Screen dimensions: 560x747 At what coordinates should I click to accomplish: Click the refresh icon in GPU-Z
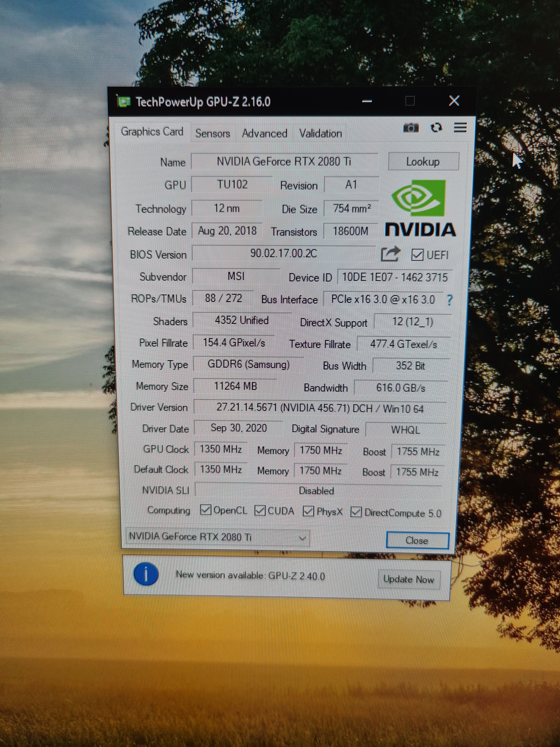pos(436,128)
